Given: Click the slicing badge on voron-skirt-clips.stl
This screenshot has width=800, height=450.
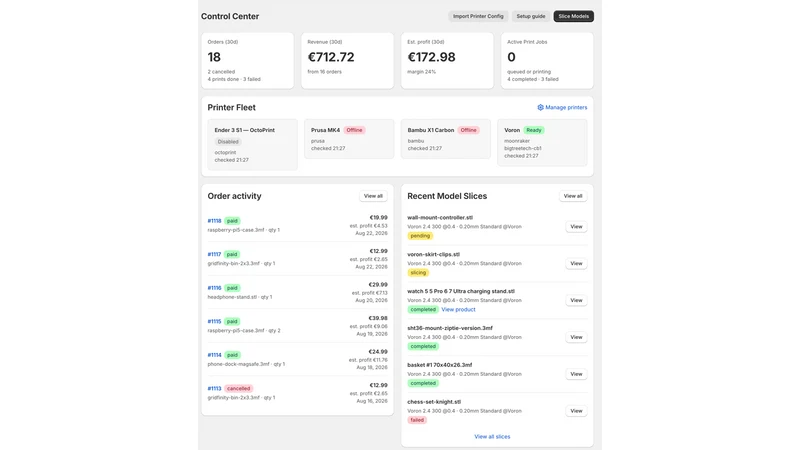Looking at the screenshot, I should pyautogui.click(x=418, y=273).
